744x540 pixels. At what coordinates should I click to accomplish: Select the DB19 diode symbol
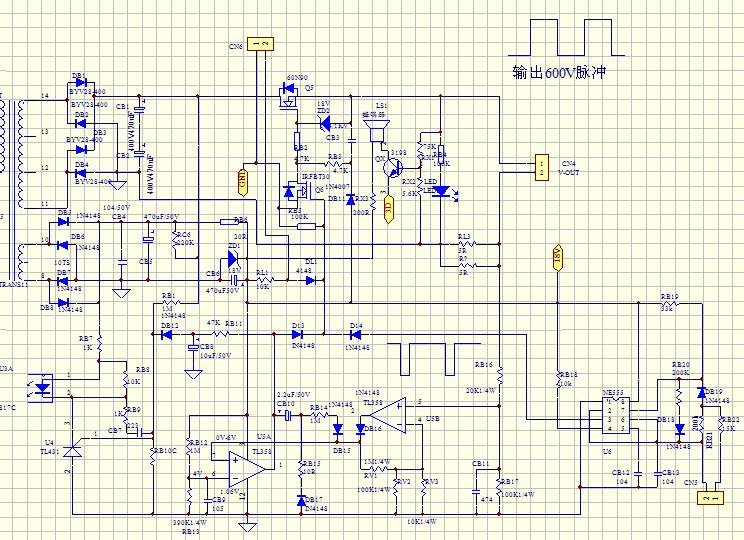(x=701, y=393)
